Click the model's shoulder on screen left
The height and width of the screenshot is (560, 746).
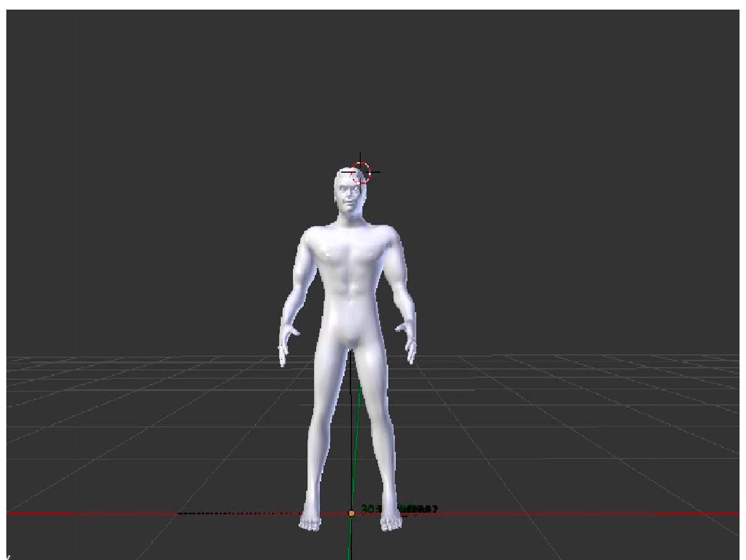pyautogui.click(x=309, y=237)
